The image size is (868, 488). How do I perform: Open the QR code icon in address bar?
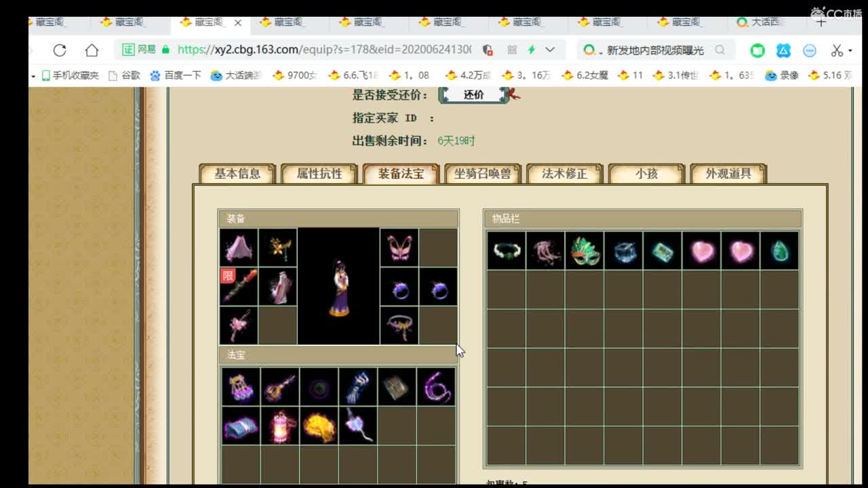[x=512, y=50]
